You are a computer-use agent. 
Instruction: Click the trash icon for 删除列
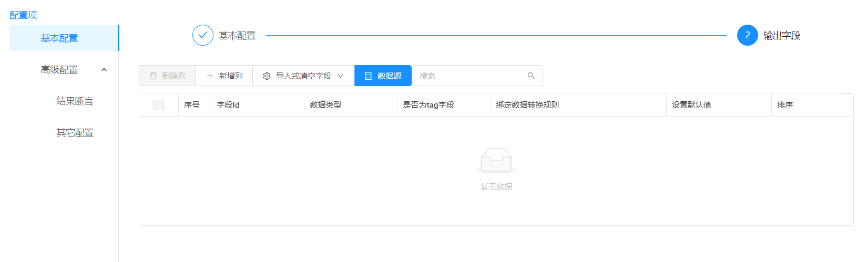click(x=153, y=76)
